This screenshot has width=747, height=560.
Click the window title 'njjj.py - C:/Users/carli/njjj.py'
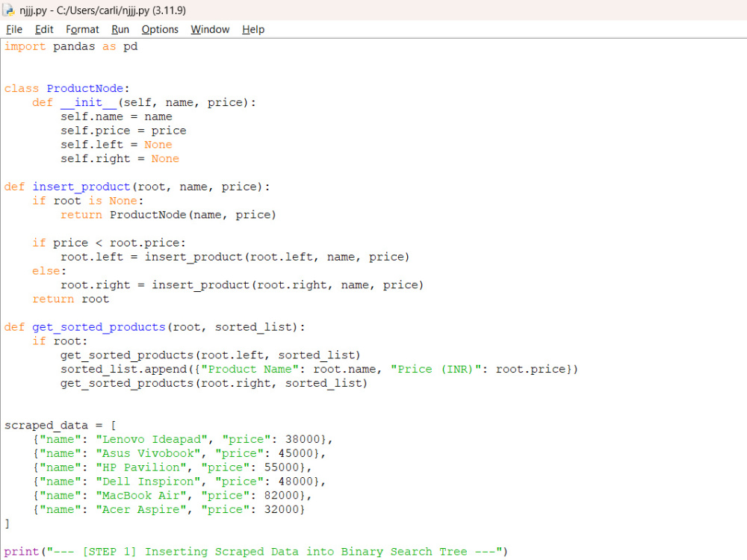[102, 10]
